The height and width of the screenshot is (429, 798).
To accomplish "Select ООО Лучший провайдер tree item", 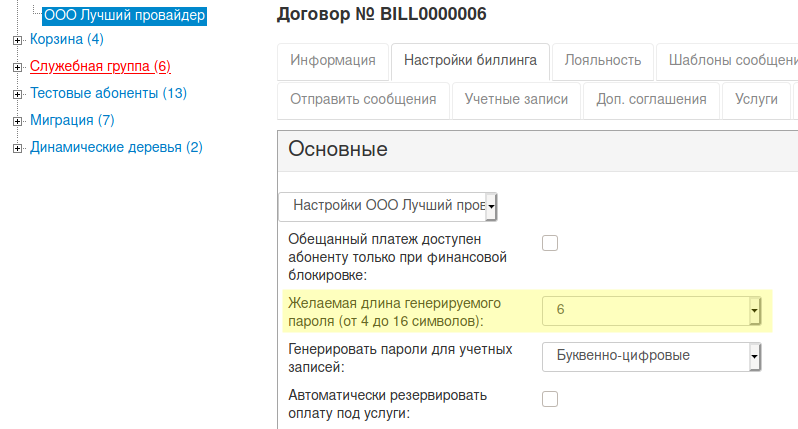I will 124,15.
